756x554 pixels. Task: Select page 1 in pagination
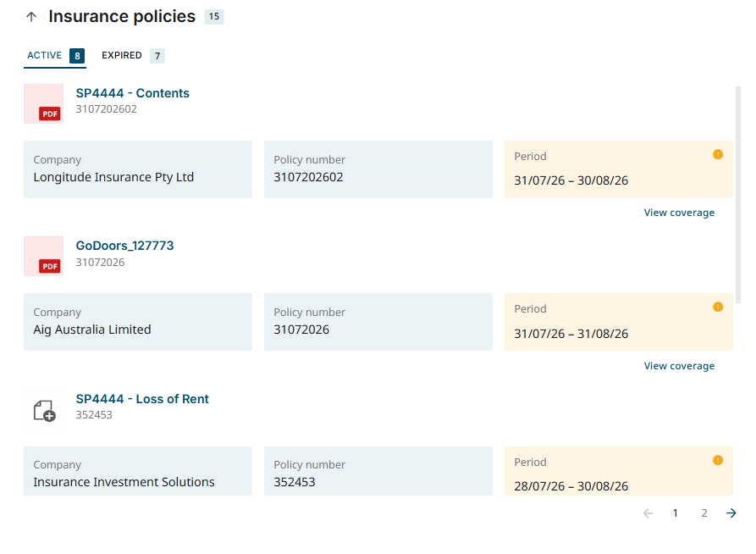(676, 513)
